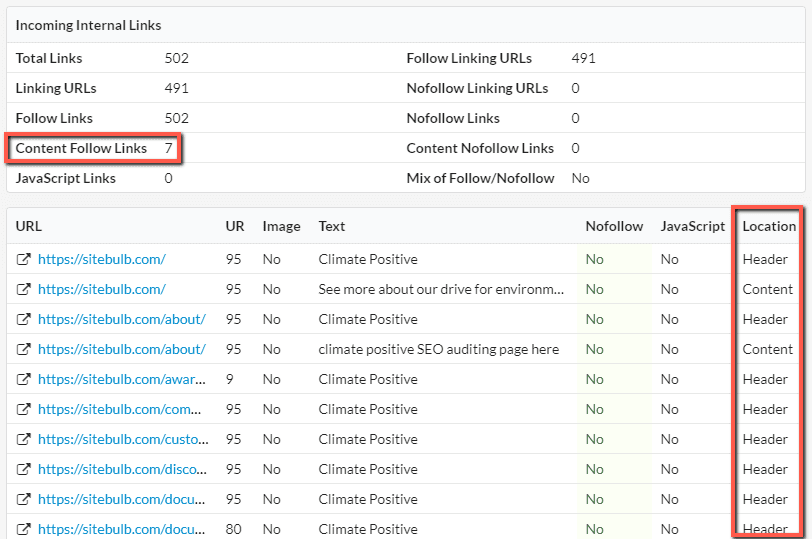The height and width of the screenshot is (539, 812).
Task: Open sitebulb.com/docu... link with UR 80
Action: (122, 529)
